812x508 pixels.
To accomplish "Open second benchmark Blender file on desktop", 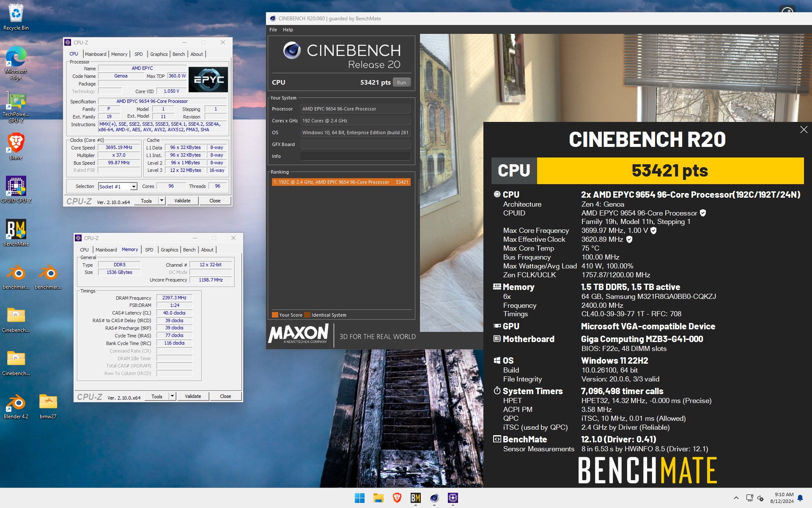I will point(48,276).
